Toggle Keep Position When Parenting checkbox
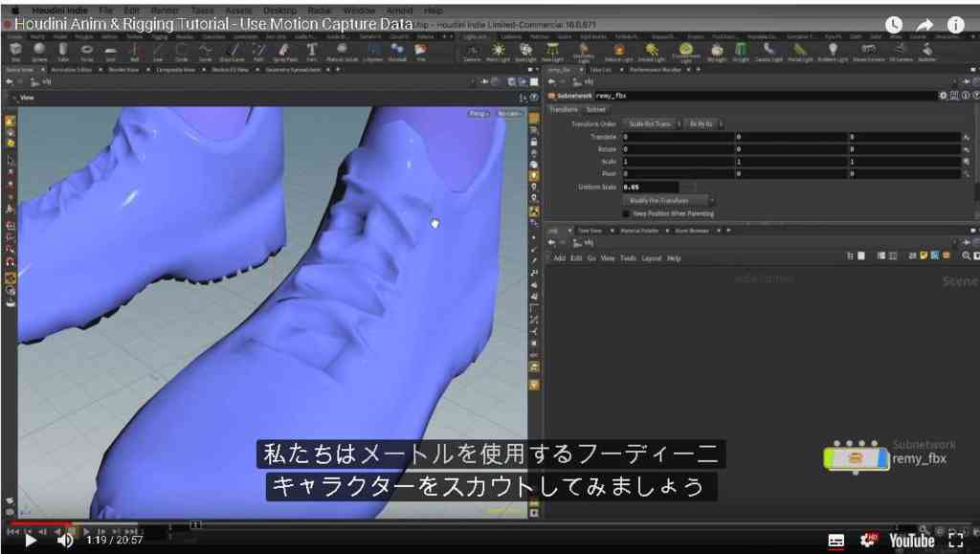980x554 pixels. (626, 213)
